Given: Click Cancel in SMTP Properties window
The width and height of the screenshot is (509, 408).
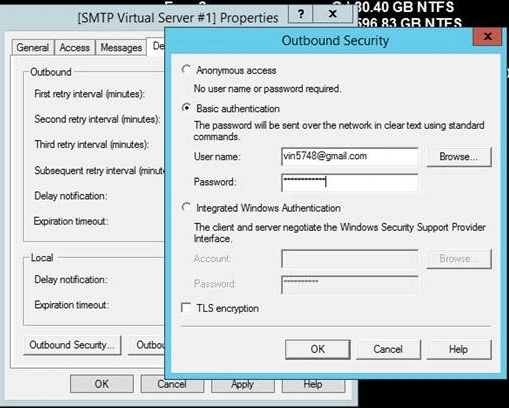Looking at the screenshot, I should pos(172,384).
